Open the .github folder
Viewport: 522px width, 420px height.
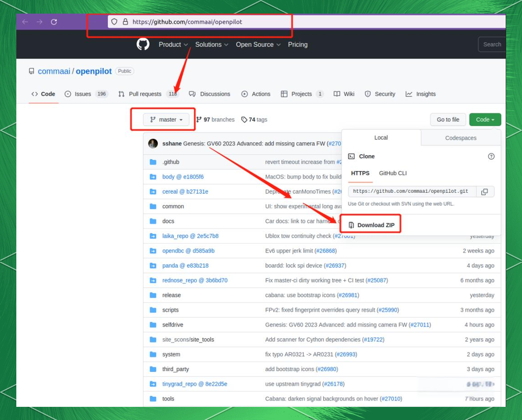coord(171,162)
